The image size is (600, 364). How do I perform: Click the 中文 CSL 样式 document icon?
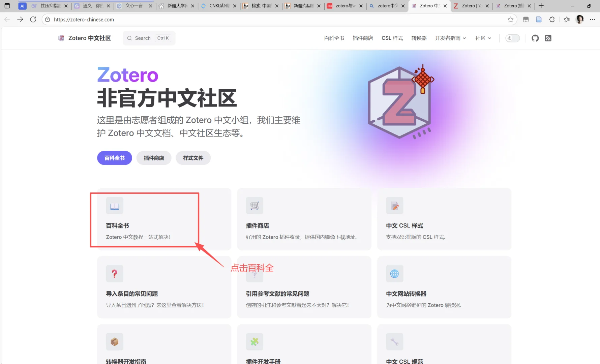pos(394,206)
